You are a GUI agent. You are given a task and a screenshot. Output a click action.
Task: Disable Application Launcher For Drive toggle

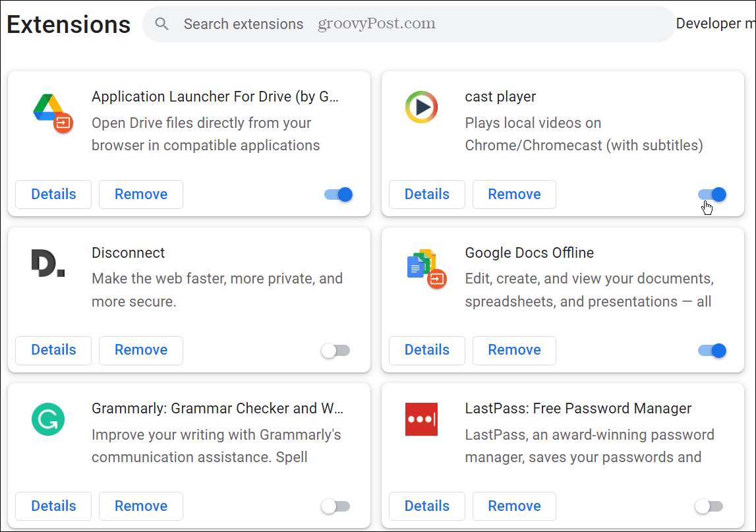(339, 194)
